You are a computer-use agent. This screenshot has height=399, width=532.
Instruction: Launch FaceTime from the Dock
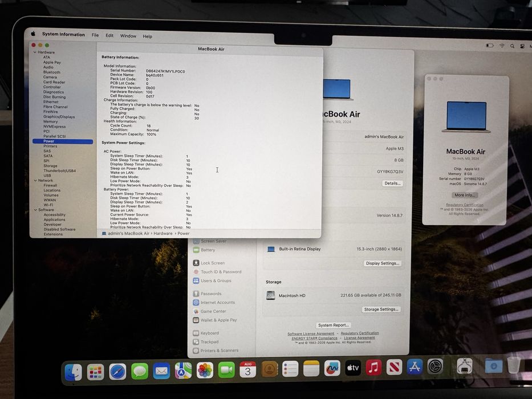(226, 370)
